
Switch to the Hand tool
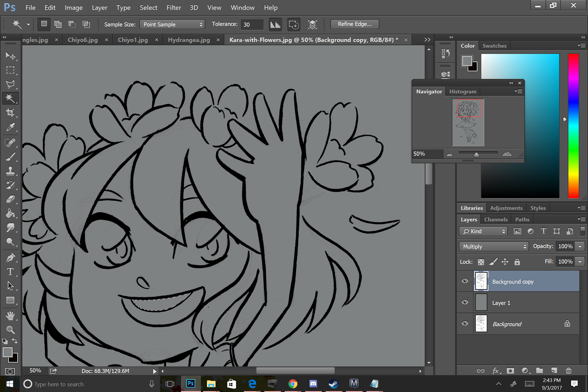(x=10, y=316)
